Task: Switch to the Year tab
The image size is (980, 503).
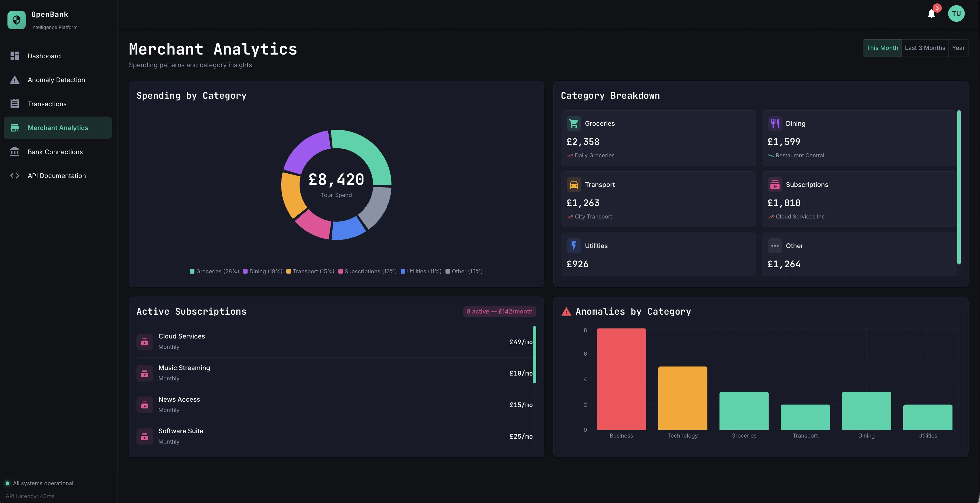Action: pos(958,48)
